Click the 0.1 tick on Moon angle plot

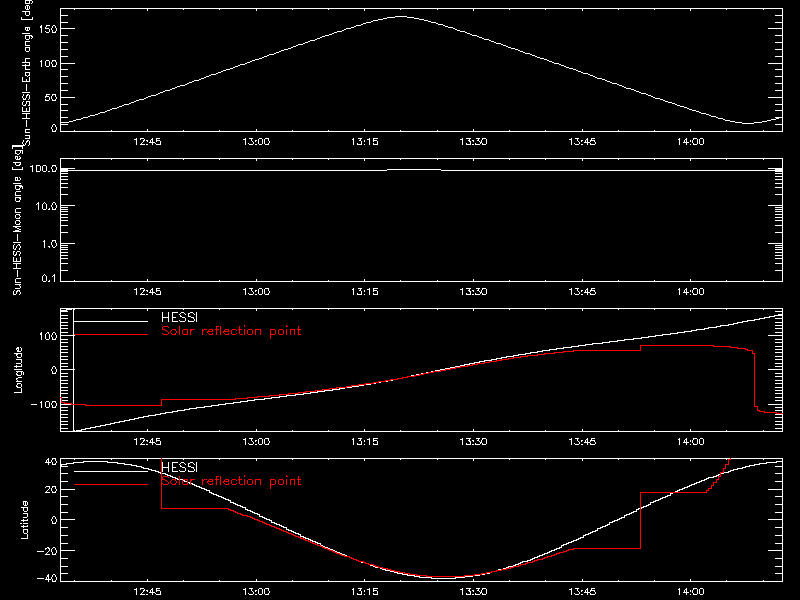coord(49,278)
